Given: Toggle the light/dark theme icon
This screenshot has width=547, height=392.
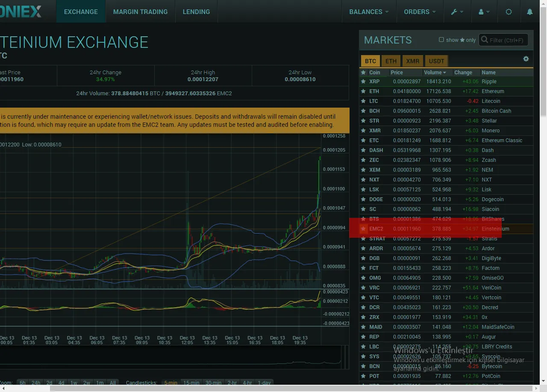Looking at the screenshot, I should pyautogui.click(x=509, y=12).
